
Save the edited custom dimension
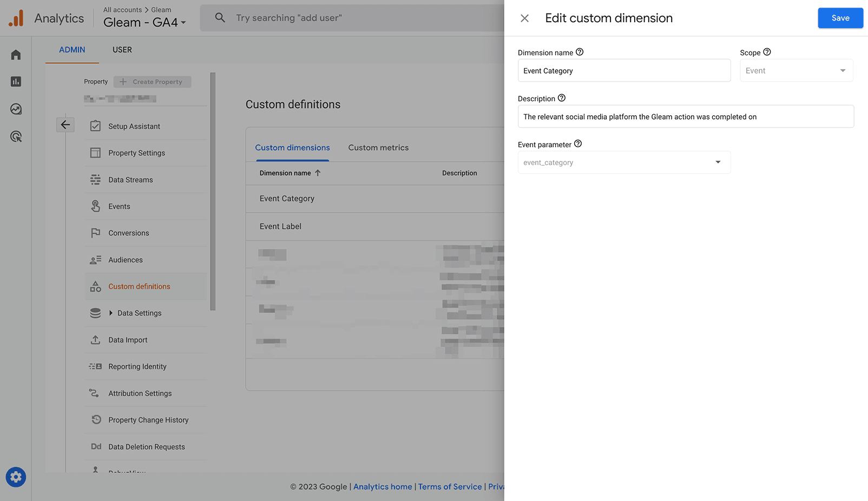click(840, 17)
